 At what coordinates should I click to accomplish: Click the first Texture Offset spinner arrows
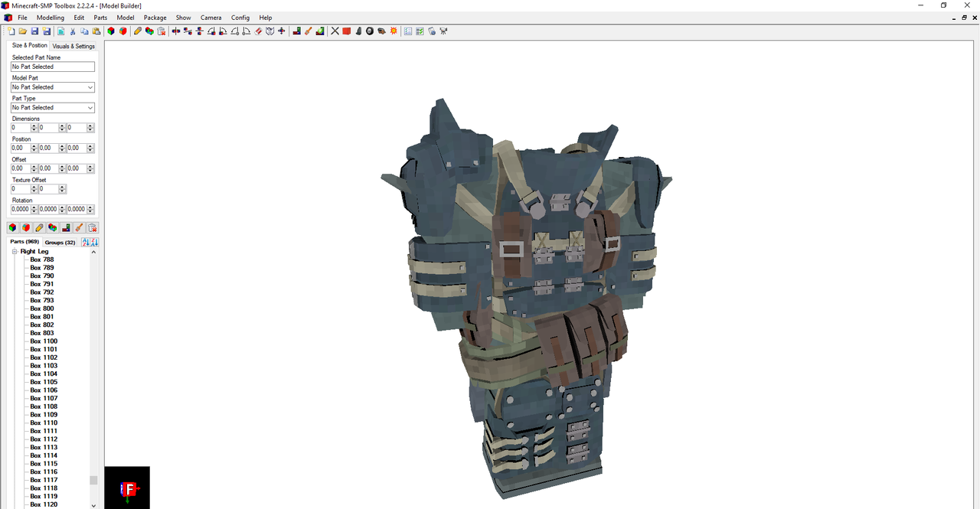(34, 189)
